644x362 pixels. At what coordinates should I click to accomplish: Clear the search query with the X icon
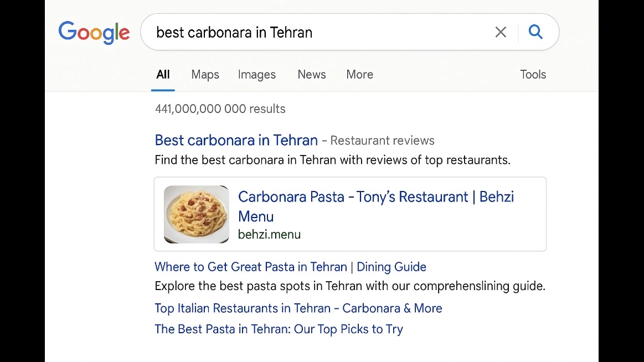tap(501, 32)
